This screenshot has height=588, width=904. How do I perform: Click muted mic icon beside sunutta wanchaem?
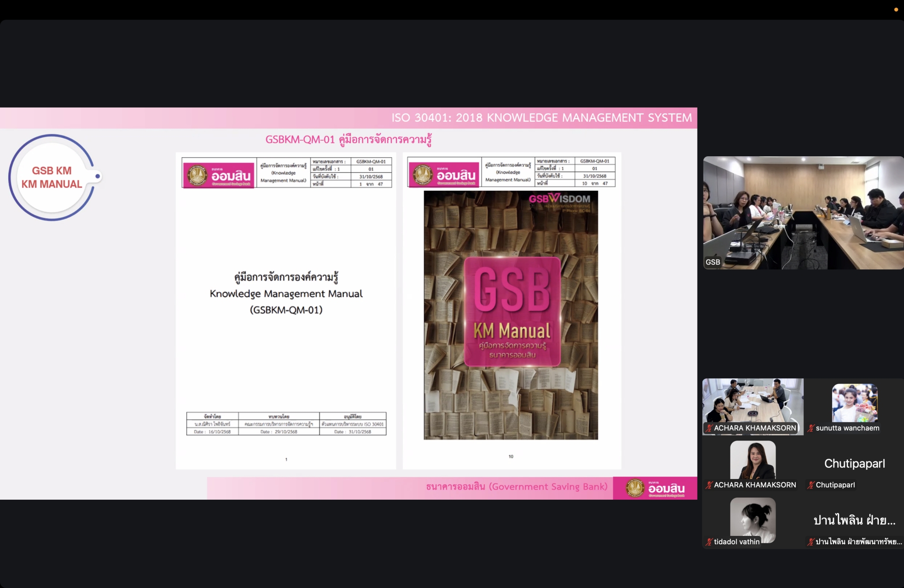click(x=811, y=428)
